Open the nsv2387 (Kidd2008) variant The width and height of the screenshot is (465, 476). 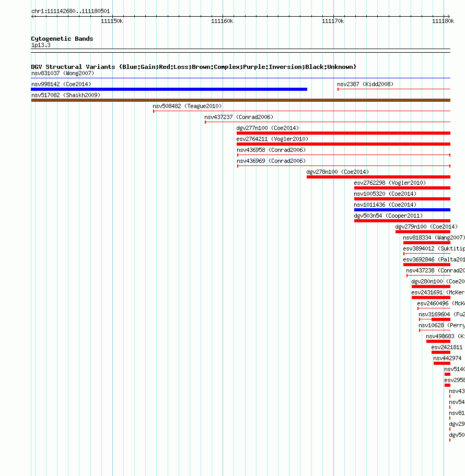[x=365, y=84]
